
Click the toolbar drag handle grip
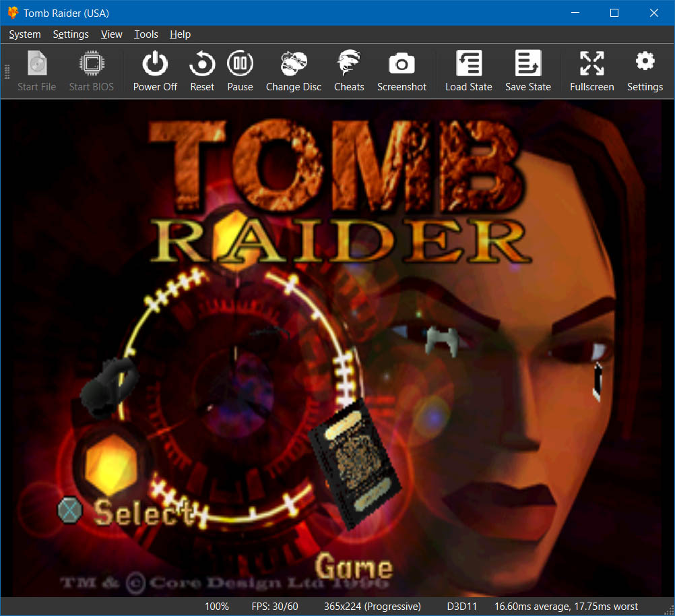click(x=7, y=71)
